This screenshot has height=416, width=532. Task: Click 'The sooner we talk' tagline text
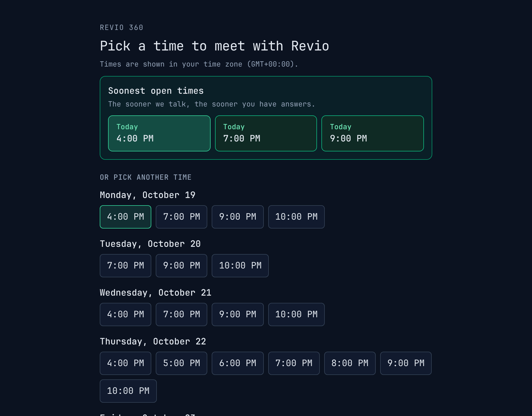pos(212,104)
